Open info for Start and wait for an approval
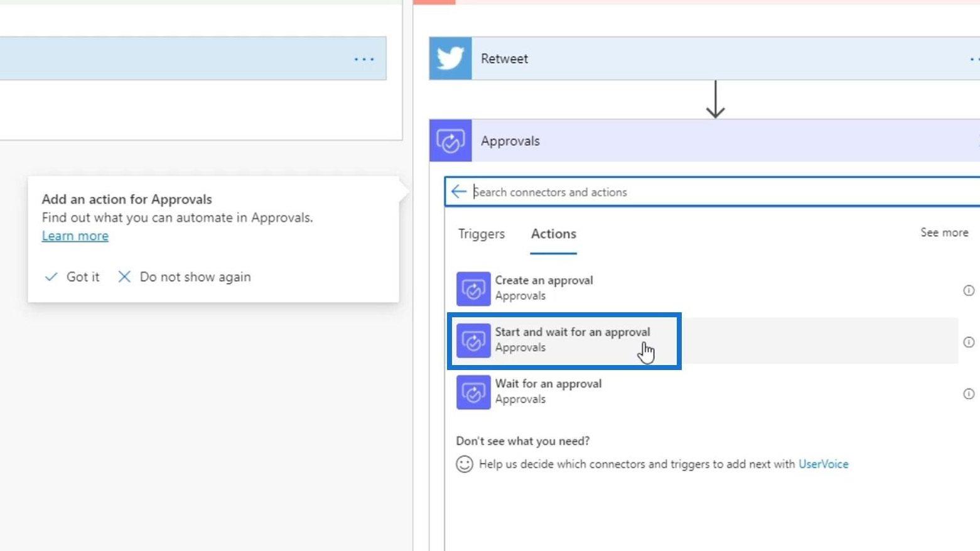 (969, 342)
